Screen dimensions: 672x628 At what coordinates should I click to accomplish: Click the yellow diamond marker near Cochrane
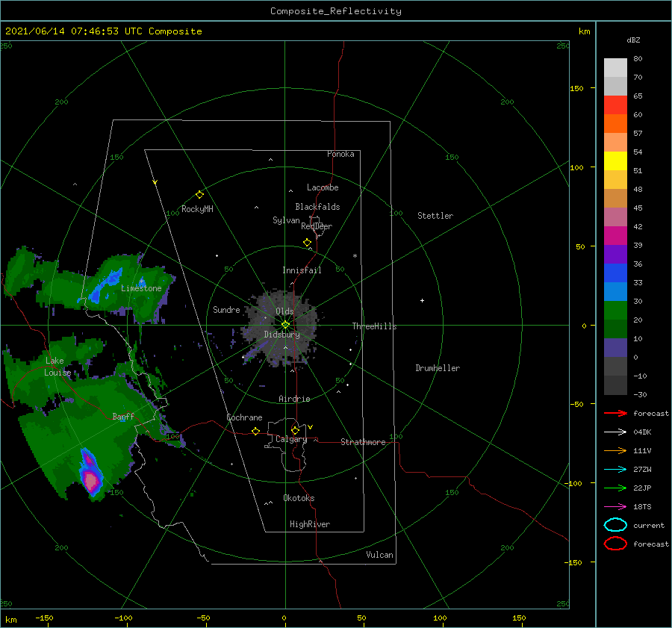point(255,432)
